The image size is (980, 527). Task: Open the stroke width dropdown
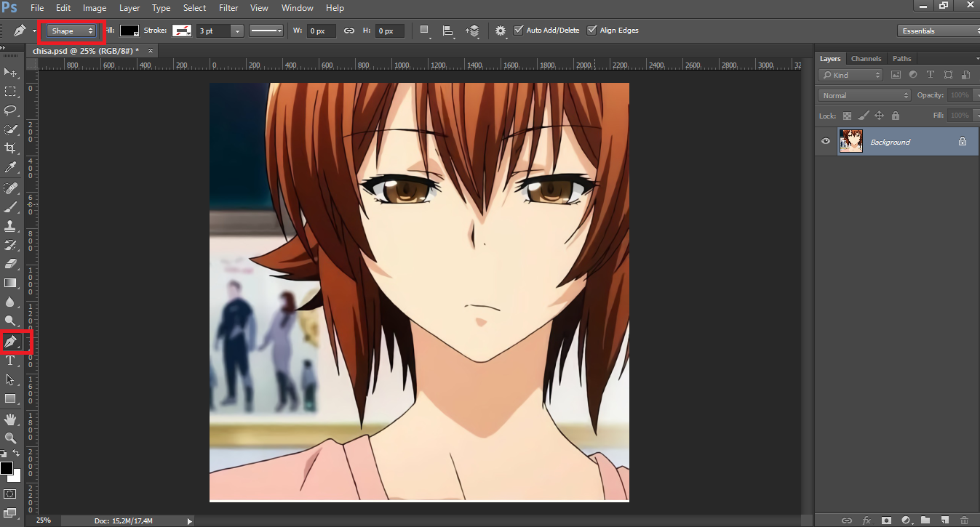click(237, 31)
